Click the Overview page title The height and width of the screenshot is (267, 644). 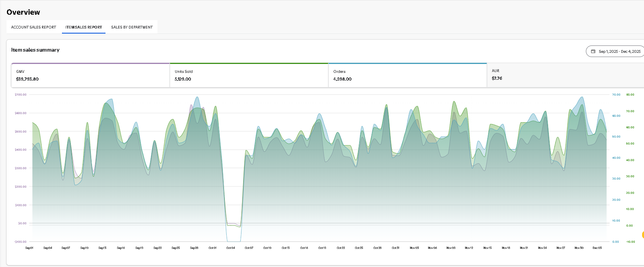tap(23, 12)
